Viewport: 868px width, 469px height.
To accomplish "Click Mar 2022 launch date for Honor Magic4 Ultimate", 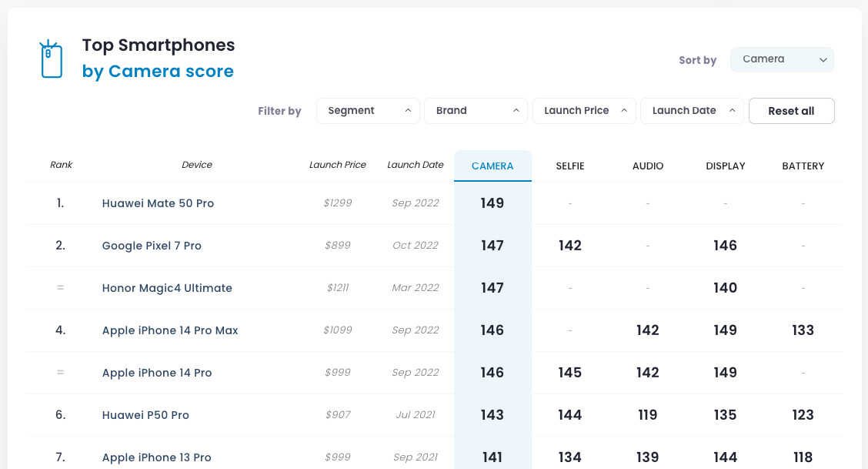I will [x=416, y=287].
